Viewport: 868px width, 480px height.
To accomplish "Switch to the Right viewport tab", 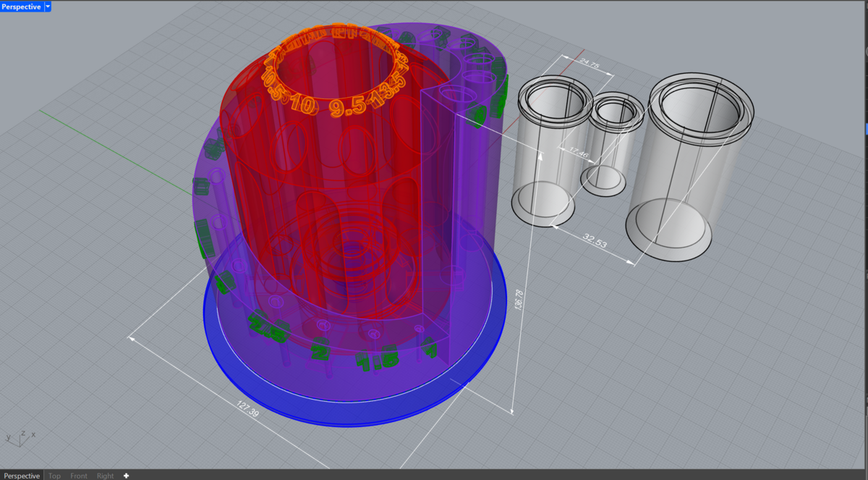I will coord(105,476).
